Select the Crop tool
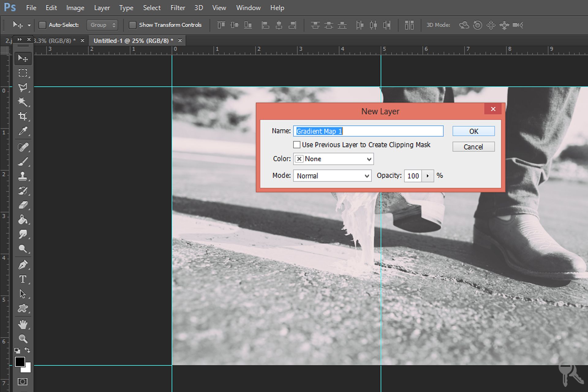588x392 pixels. (23, 116)
